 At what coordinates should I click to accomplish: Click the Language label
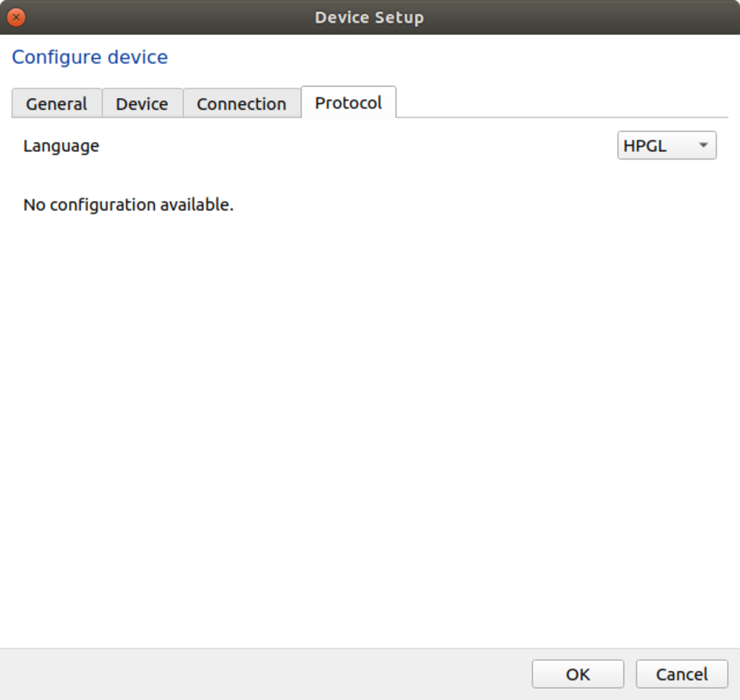[x=61, y=145]
